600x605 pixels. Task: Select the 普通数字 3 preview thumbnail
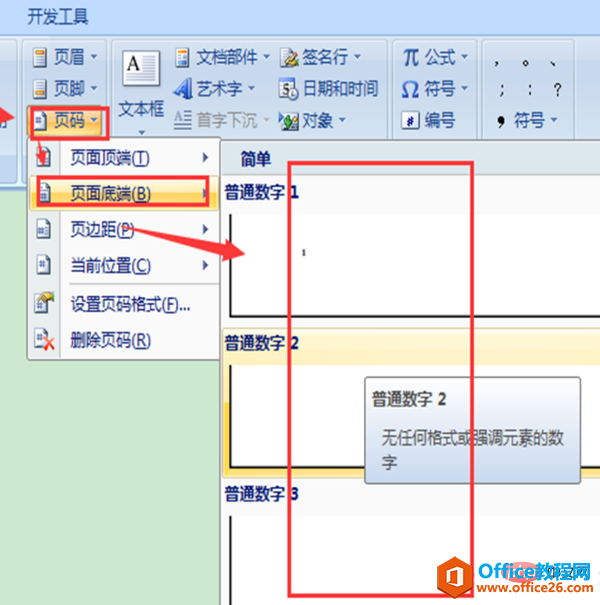(415, 560)
